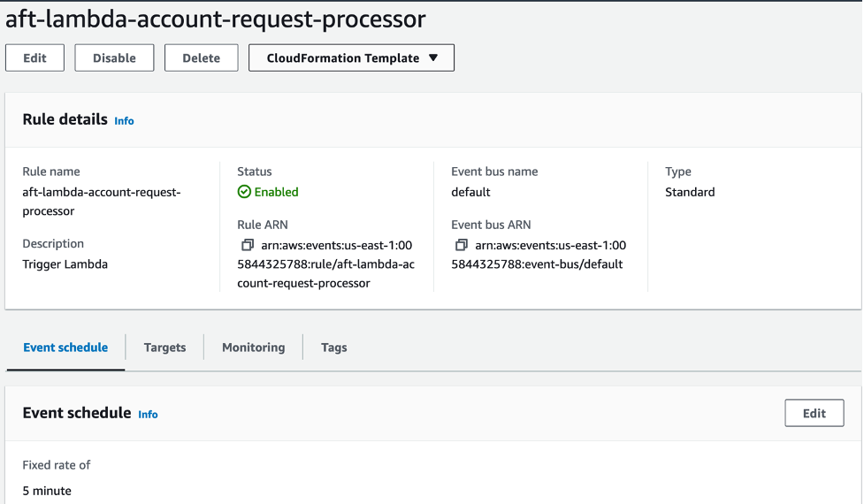Click the Enabled status checkmark icon
This screenshot has height=504, width=864.
point(244,192)
